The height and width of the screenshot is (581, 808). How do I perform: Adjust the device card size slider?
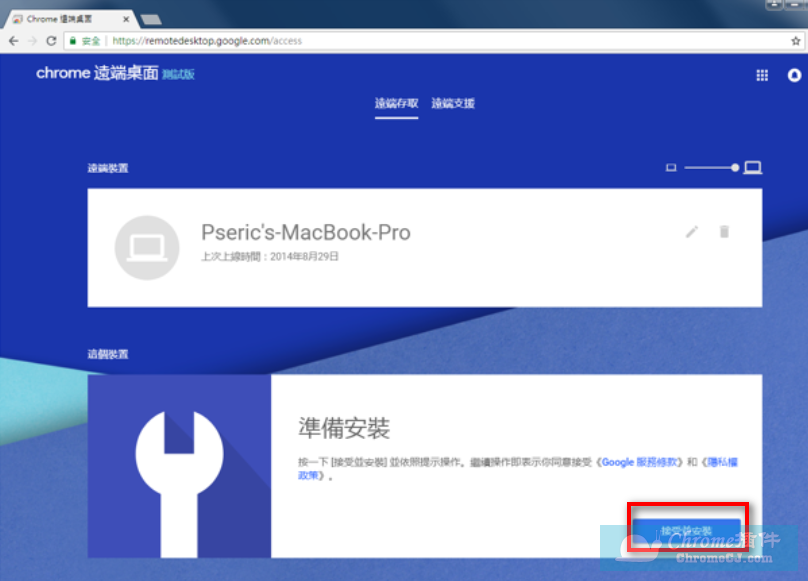711,168
